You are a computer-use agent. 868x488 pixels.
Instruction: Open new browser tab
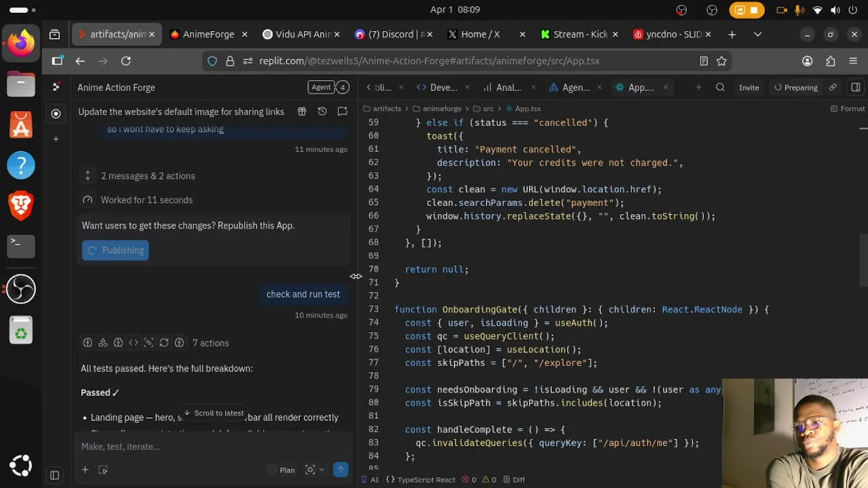(732, 34)
